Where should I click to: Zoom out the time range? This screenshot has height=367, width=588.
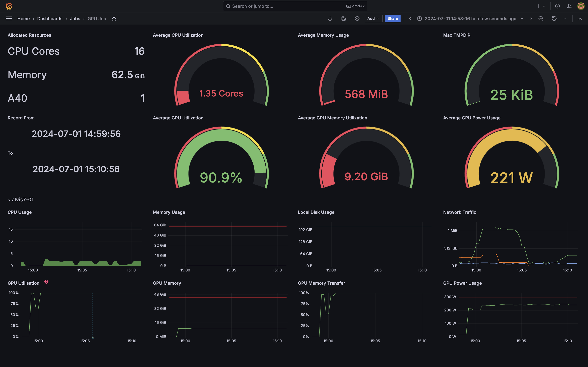[x=541, y=18]
